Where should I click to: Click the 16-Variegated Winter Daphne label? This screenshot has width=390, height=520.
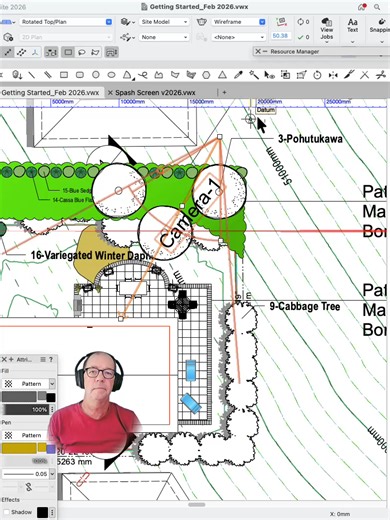click(92, 255)
